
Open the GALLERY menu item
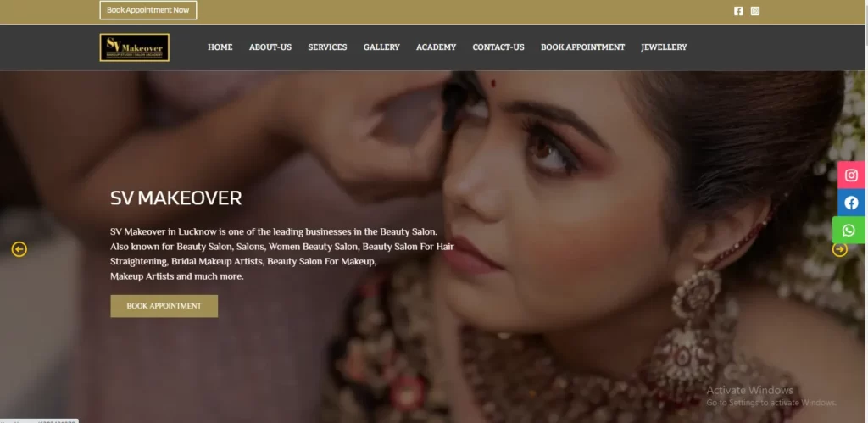tap(381, 47)
